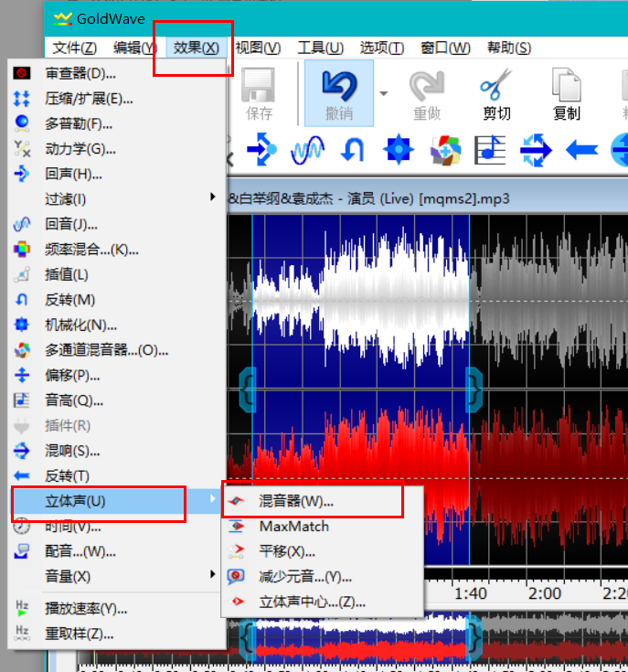Screen dimensions: 628x672
Task: Choose 混音器(W)... in stereo submenu
Action: point(322,501)
